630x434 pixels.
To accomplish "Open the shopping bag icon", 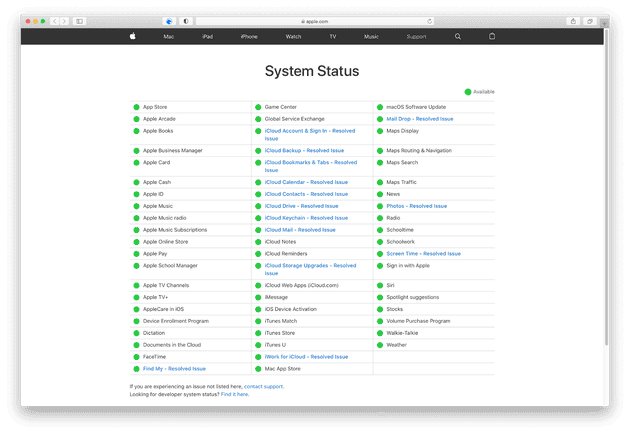I will [x=492, y=36].
